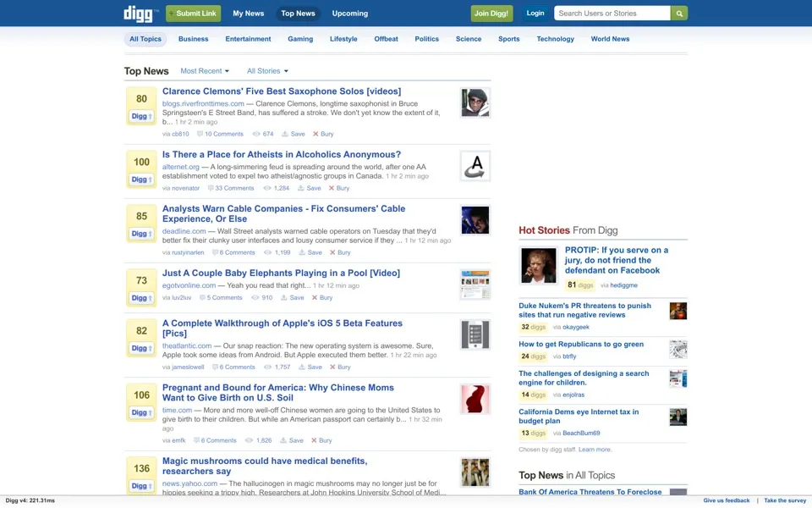The height and width of the screenshot is (508, 812).
Task: Open 10 Comments on Clarence Clemons story
Action: click(x=220, y=134)
